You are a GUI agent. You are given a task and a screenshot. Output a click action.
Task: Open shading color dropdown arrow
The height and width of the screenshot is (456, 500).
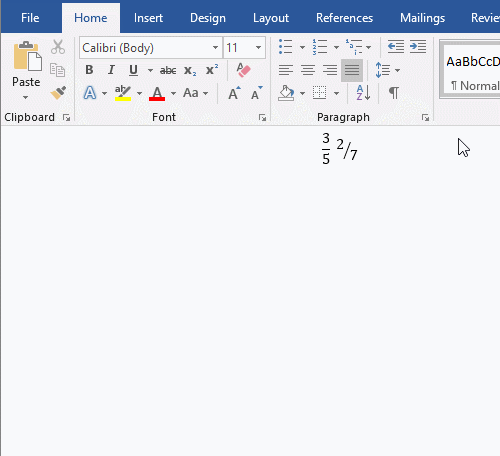click(302, 93)
